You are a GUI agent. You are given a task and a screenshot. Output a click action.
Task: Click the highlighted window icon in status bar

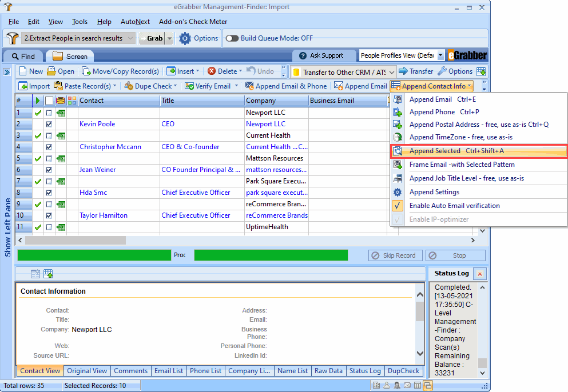point(428,386)
